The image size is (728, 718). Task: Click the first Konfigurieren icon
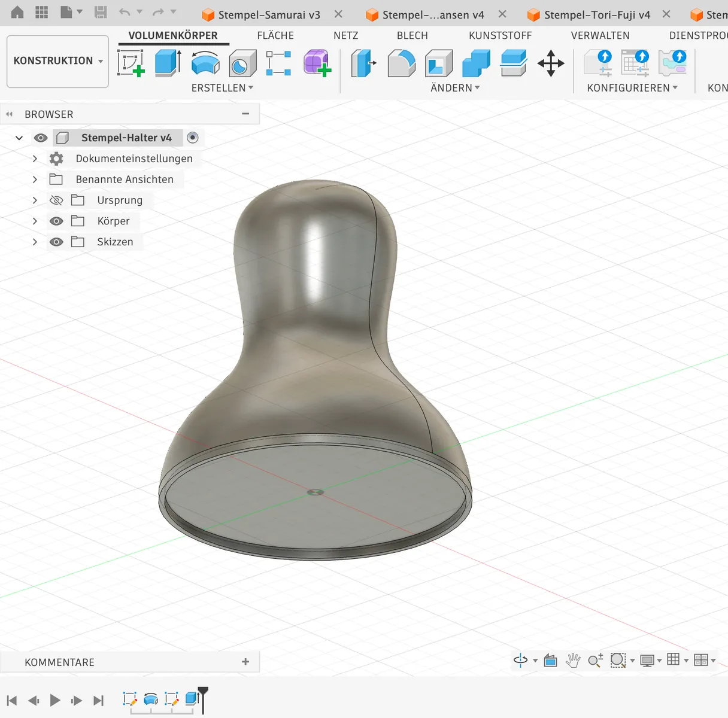[x=598, y=63]
